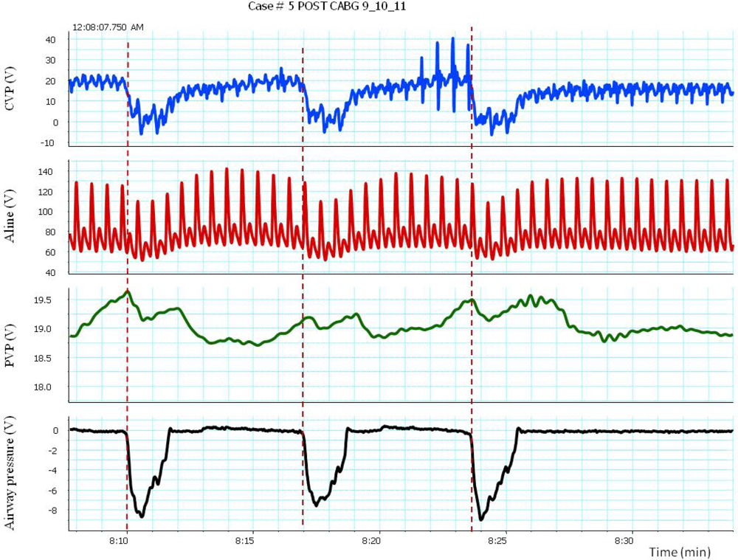Click the 40 tick on the CVP axis
Viewport: 738px width, 560px height.
pyautogui.click(x=52, y=40)
